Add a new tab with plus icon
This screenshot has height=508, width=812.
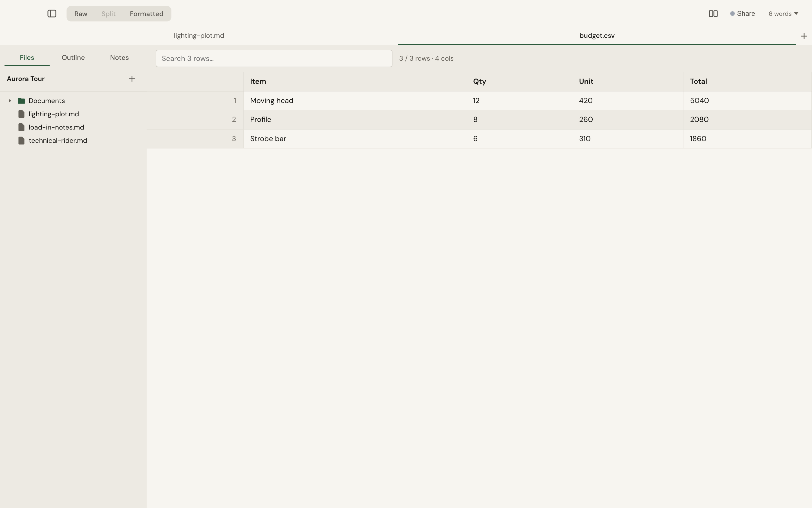tap(804, 36)
